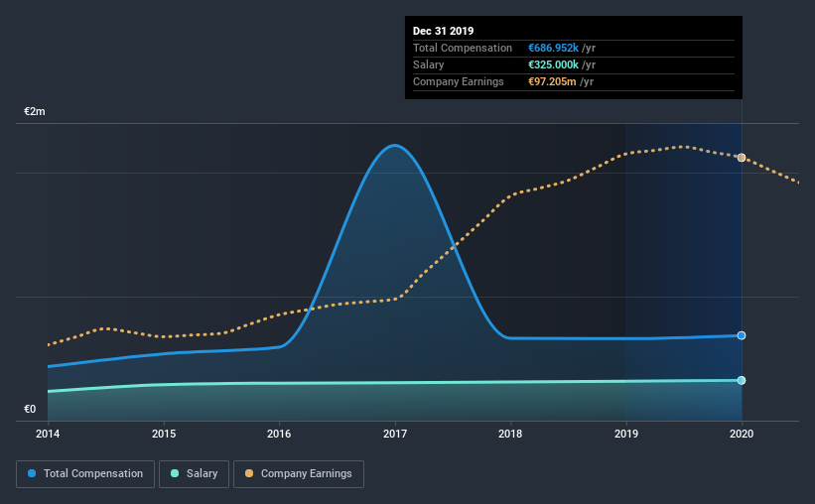Image resolution: width=815 pixels, height=504 pixels.
Task: Click the €325.000k salary value
Action: [x=553, y=64]
